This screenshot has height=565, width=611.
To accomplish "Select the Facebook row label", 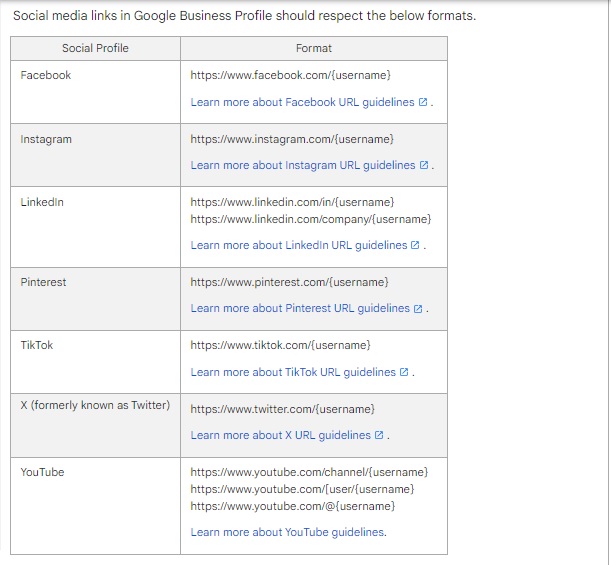I will 46,75.
